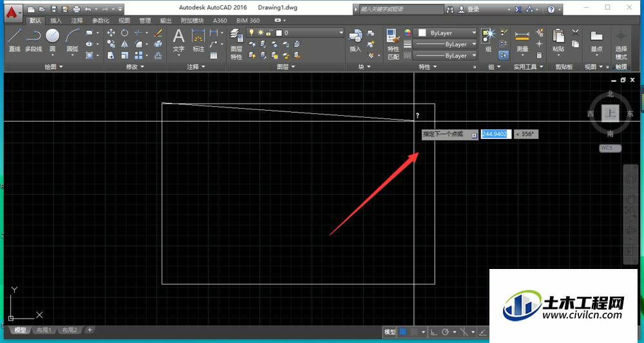Image resolution: width=644 pixels, height=343 pixels.
Task: Switch to the Manage (管理) ribbon tab
Action: 145,21
